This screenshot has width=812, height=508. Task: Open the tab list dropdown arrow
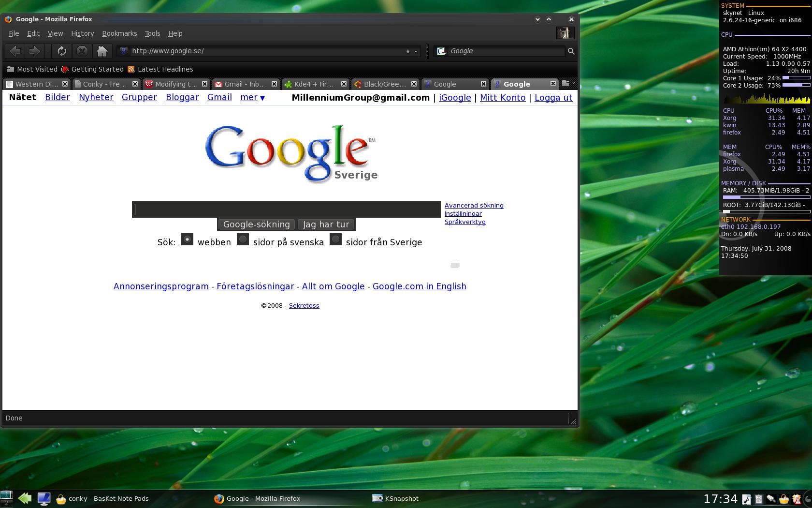(573, 83)
